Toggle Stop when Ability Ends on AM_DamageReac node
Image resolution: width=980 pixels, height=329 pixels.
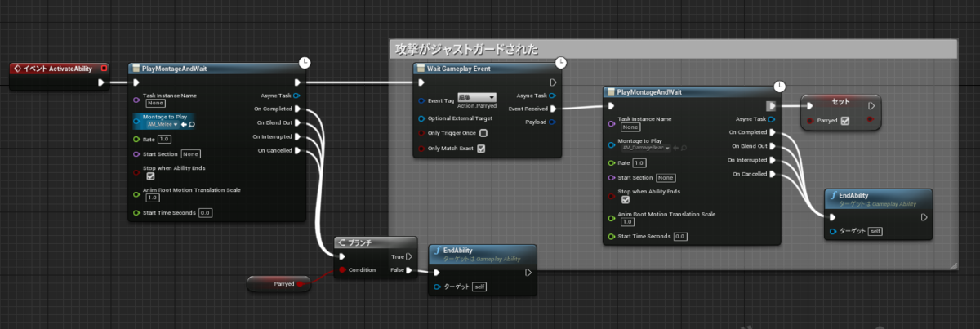[x=626, y=198]
